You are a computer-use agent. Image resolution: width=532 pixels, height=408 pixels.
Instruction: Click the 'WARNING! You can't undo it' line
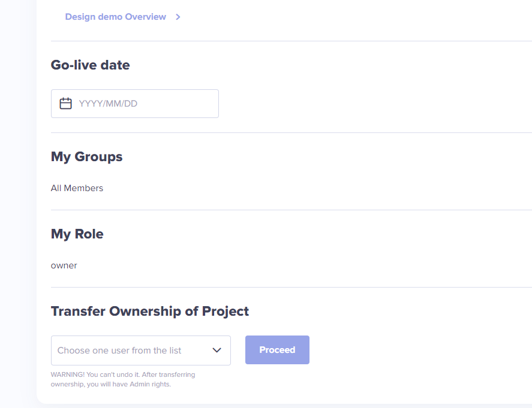[x=123, y=374]
